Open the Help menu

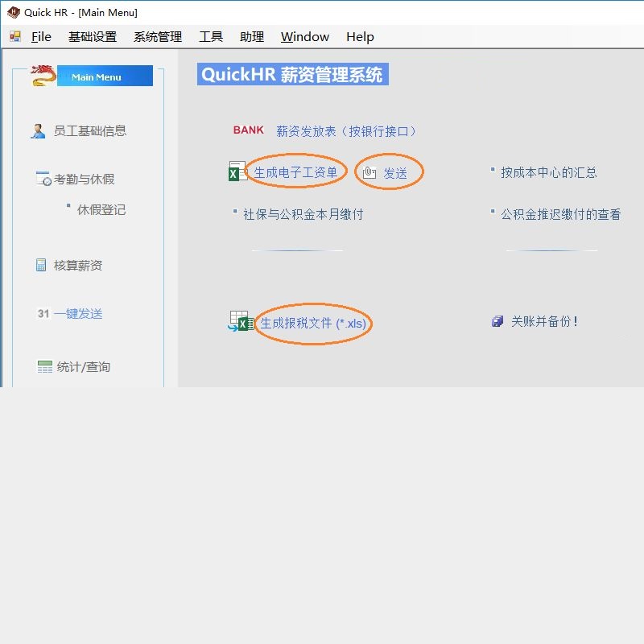[360, 37]
